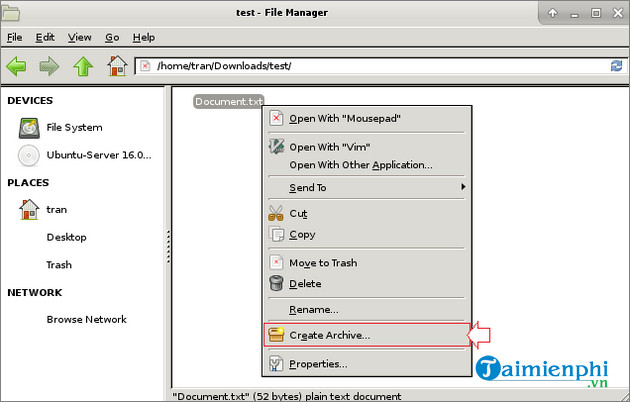This screenshot has height=402, width=630.
Task: Choose Cut from context menu
Action: click(x=367, y=213)
